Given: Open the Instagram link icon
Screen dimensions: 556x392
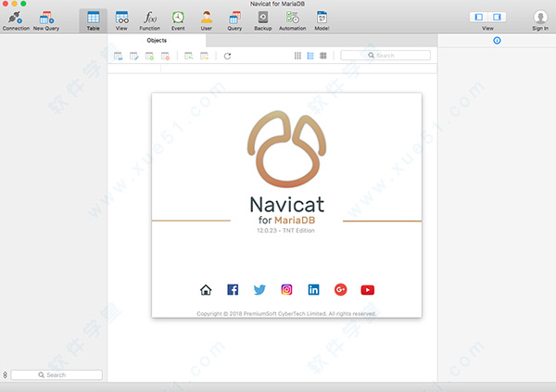Looking at the screenshot, I should (286, 290).
